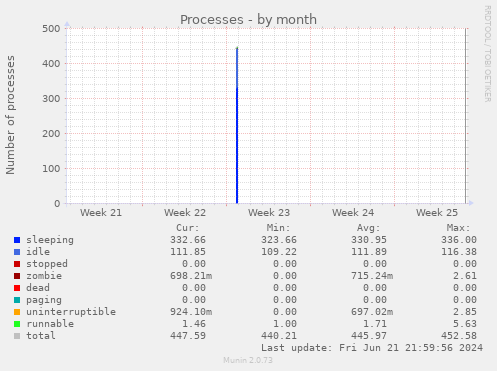Viewport: 497px width, 371px height.
Task: Click the dead legend color swatch
Action: pos(17,288)
